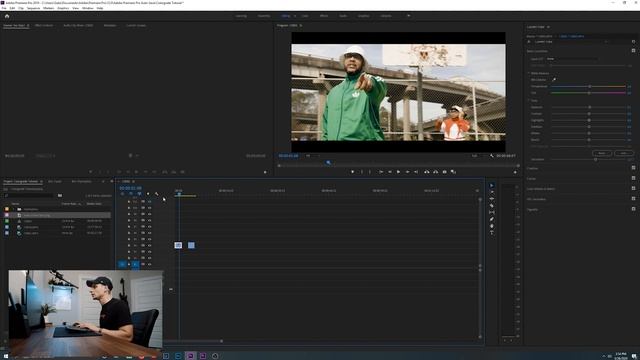Select the Type tool

(491, 233)
